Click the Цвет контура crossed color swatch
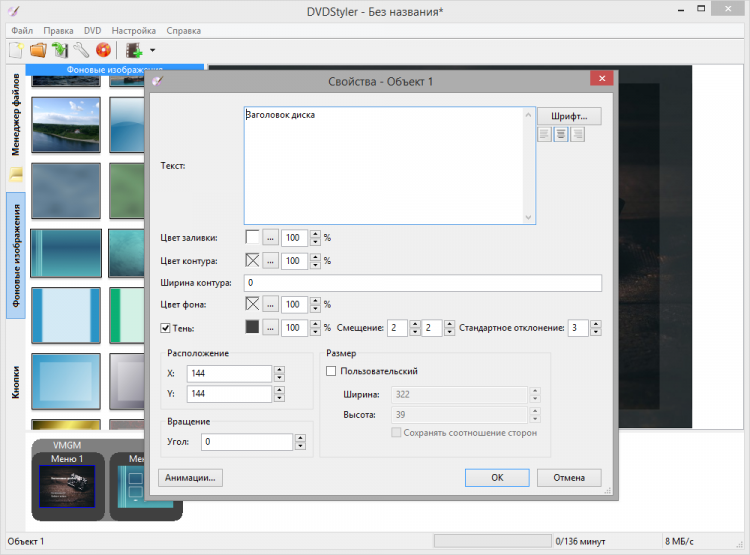 coord(252,260)
